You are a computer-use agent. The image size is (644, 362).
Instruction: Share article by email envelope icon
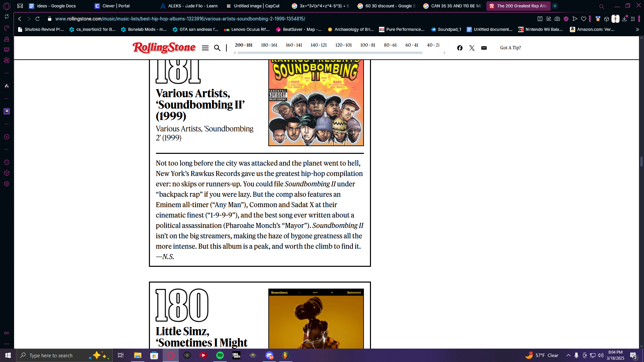point(484,48)
